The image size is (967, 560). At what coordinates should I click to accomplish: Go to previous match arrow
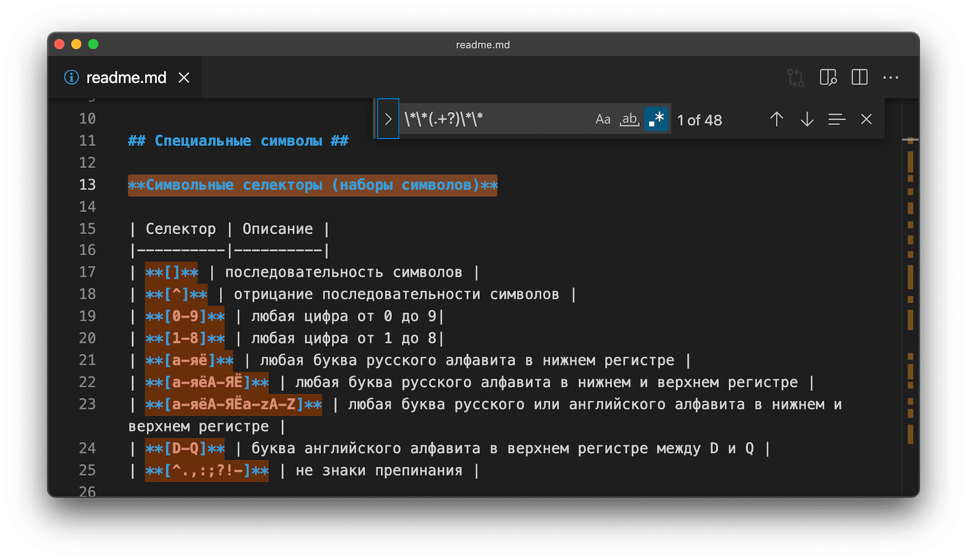pyautogui.click(x=777, y=120)
